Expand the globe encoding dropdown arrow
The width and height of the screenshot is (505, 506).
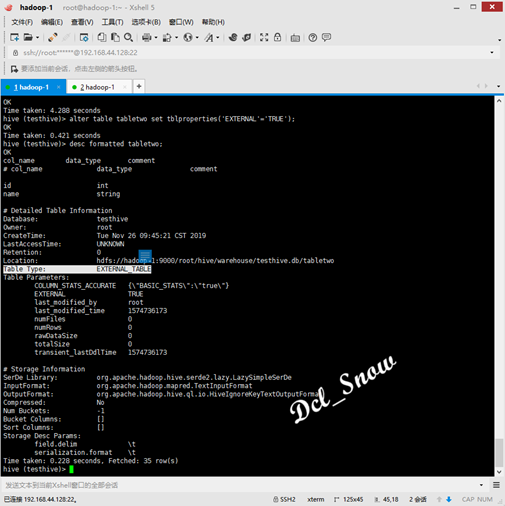coord(197,37)
